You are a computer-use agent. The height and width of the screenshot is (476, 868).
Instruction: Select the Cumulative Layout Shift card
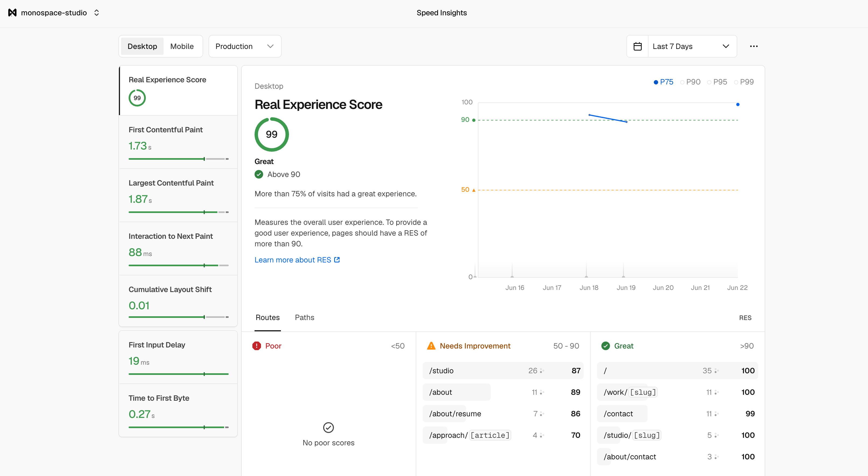[x=178, y=301]
